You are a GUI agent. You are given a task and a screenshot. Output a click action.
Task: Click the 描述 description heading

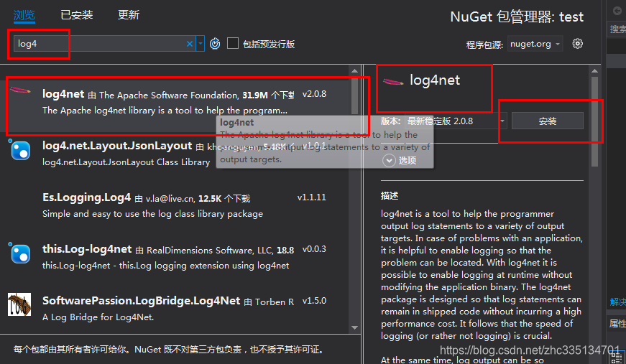pos(390,196)
